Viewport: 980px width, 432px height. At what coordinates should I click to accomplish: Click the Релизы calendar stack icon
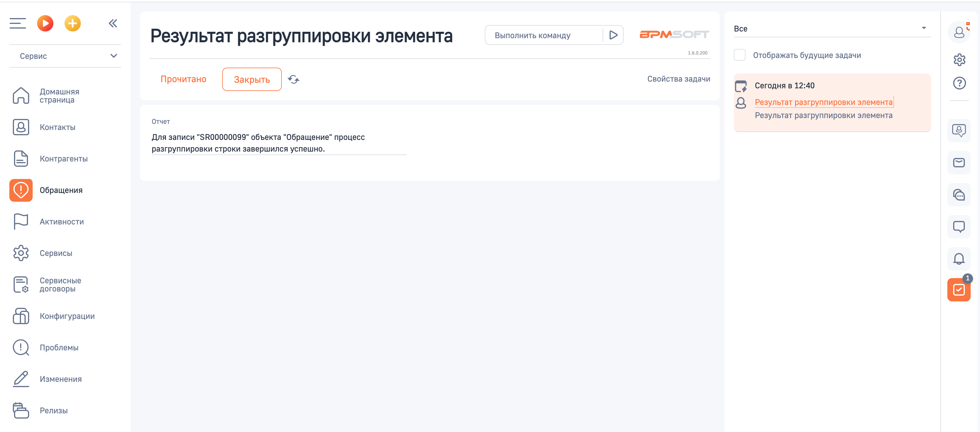tap(21, 411)
